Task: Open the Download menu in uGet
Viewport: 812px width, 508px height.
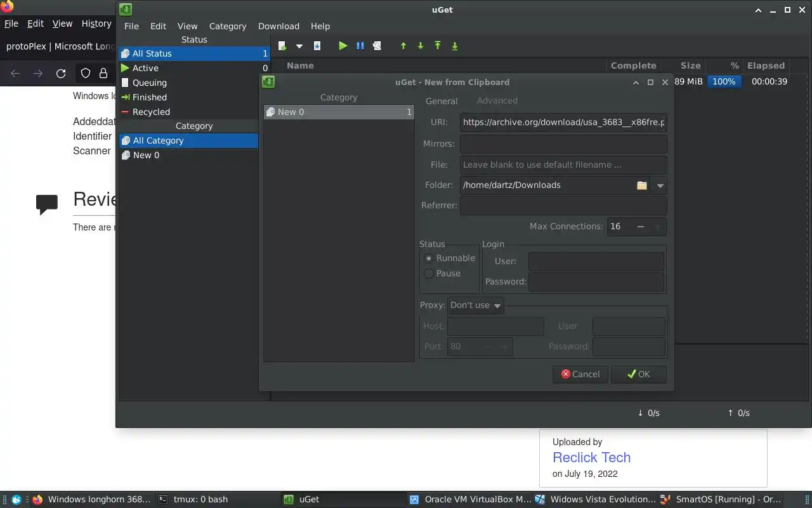Action: [x=278, y=26]
